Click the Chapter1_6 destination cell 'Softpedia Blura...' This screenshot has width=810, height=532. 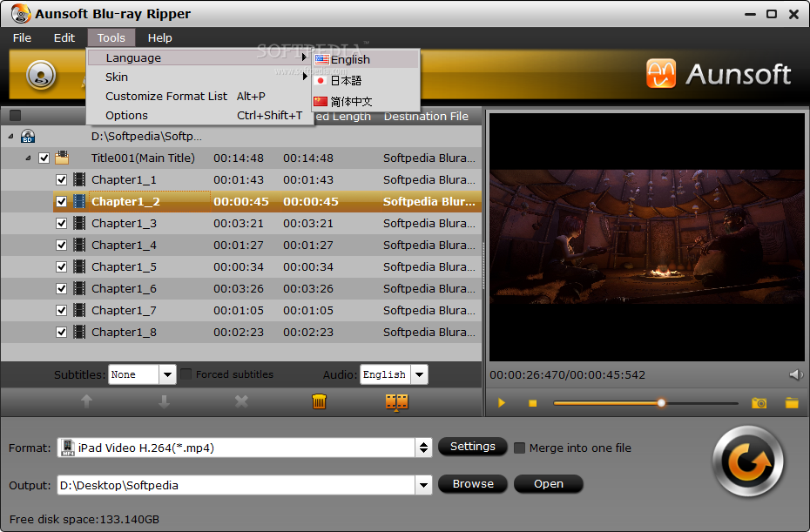coord(429,289)
